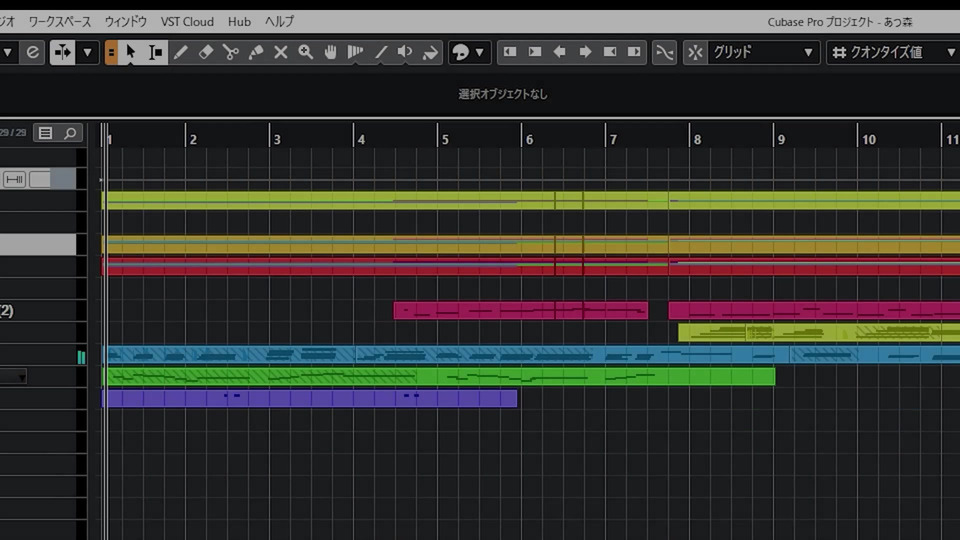Expand the color palette dropdown arrow
Viewport: 960px width, 540px height.
480,52
